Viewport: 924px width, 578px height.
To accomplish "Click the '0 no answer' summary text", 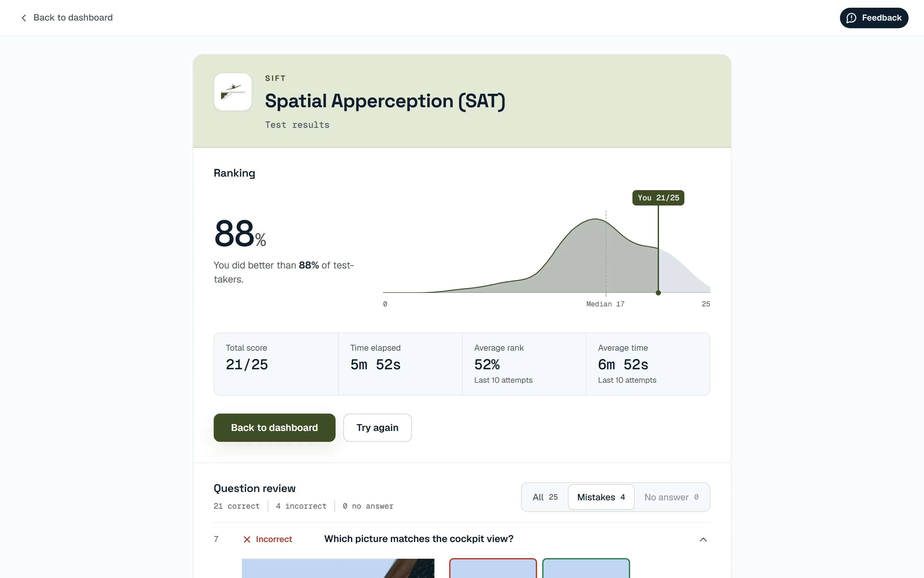I will point(368,506).
